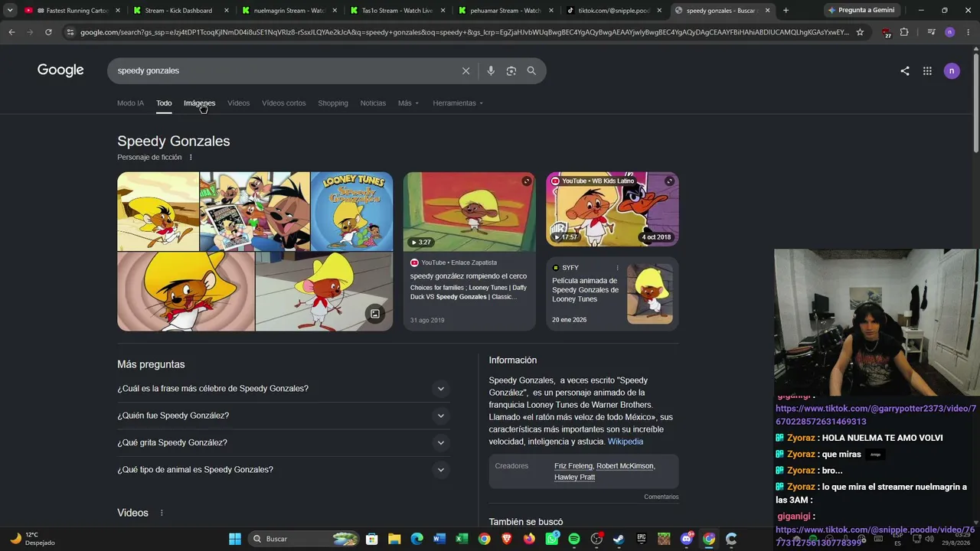Launch Spotify from the taskbar
Viewport: 980px width, 551px height.
pos(574,539)
